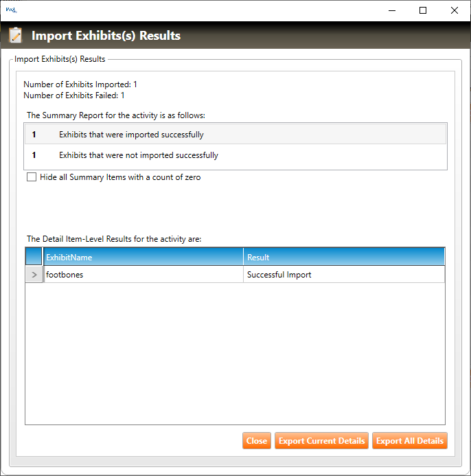
Task: Click Export All Details button
Action: [410, 441]
